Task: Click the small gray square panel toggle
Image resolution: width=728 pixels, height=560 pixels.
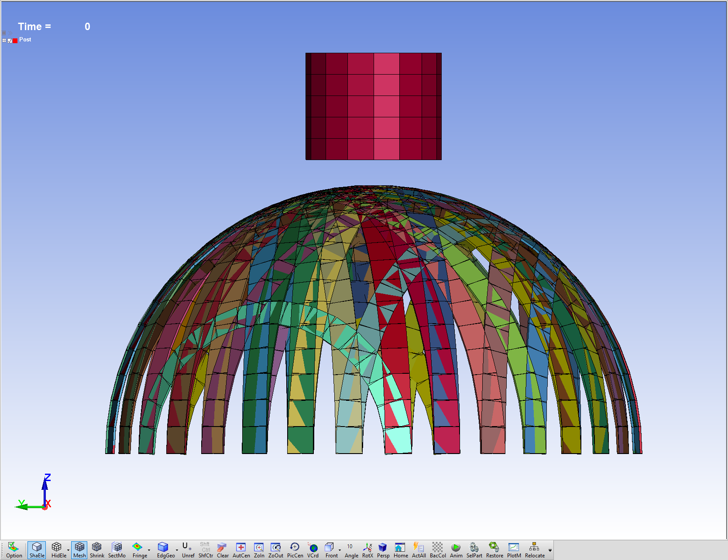Action: pyautogui.click(x=4, y=33)
